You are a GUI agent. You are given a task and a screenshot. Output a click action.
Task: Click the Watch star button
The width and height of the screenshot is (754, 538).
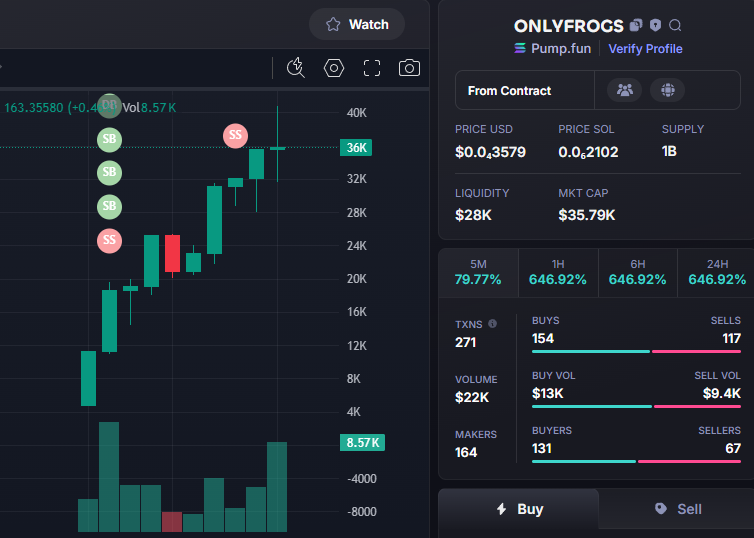[357, 25]
